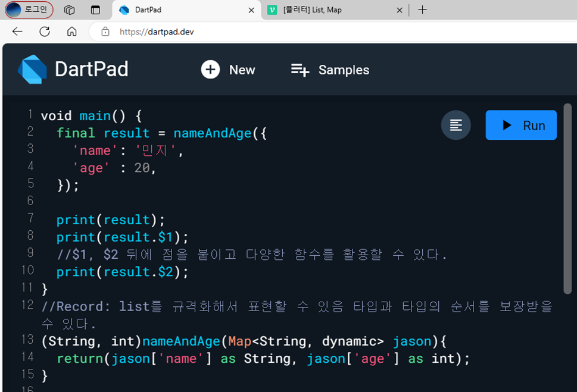Click 'print(result.$2);' on line 10
The height and width of the screenshot is (392, 577).
122,272
